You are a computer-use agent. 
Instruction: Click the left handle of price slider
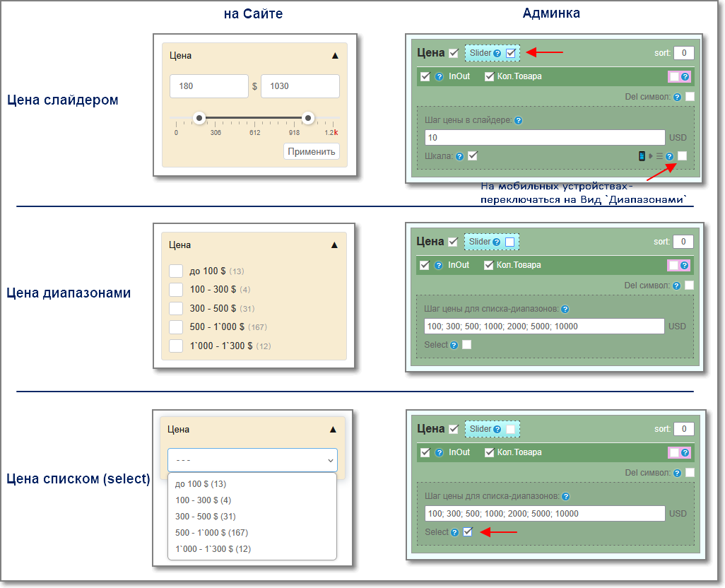pyautogui.click(x=199, y=118)
